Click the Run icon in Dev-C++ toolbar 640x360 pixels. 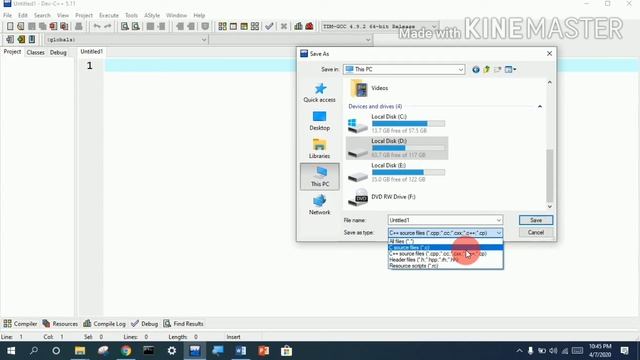[x=233, y=26]
